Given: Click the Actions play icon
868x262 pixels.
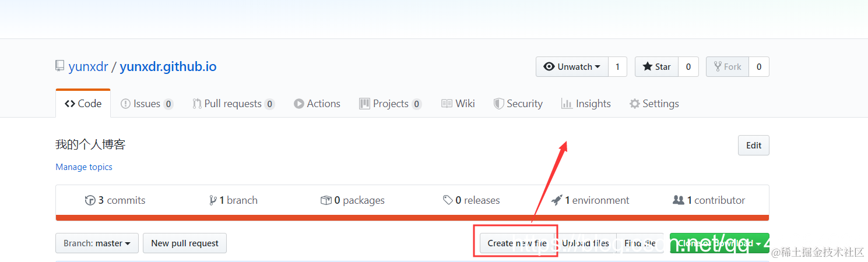Looking at the screenshot, I should click(299, 104).
